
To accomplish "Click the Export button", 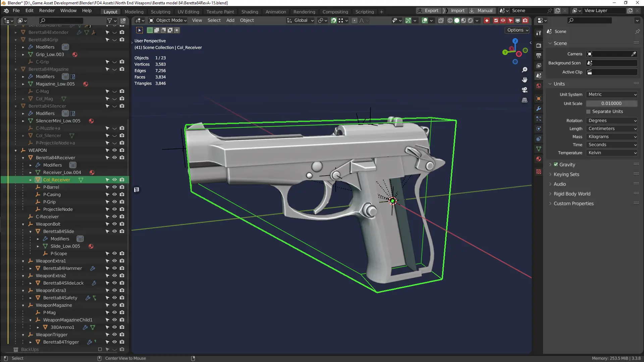I will pos(428,11).
